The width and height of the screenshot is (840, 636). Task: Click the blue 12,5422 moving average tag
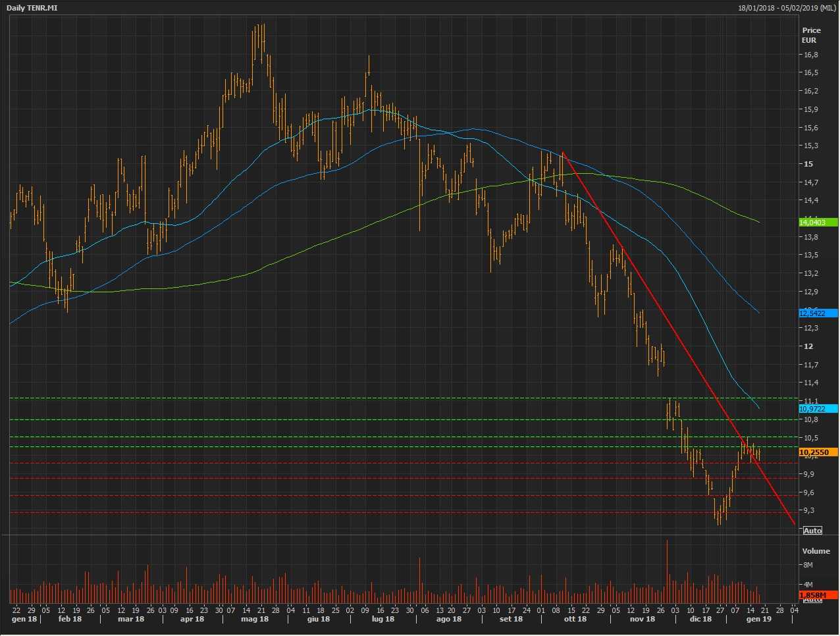(x=818, y=313)
